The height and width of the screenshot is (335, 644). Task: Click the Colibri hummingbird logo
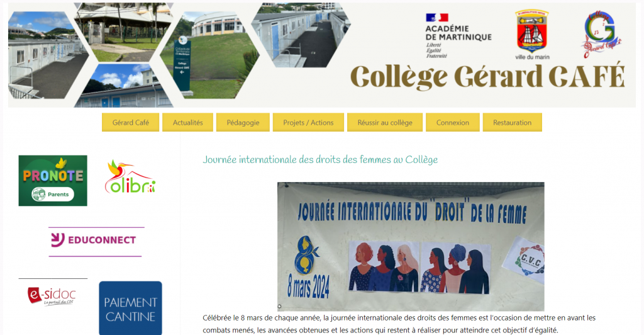130,177
